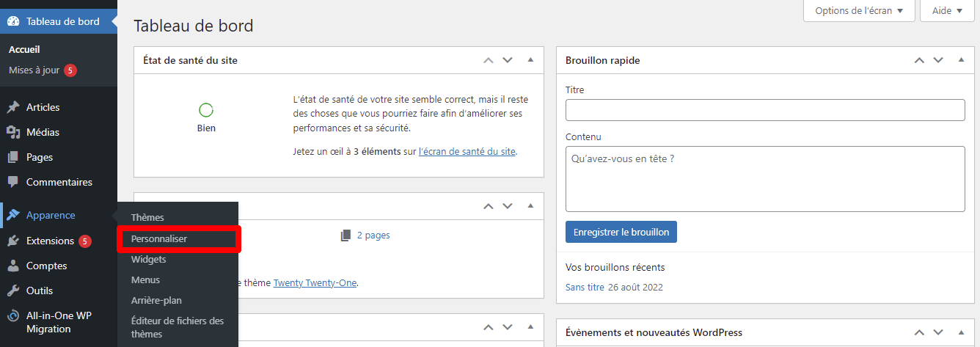
Task: Click the Médias icon in sidebar
Action: (x=13, y=132)
